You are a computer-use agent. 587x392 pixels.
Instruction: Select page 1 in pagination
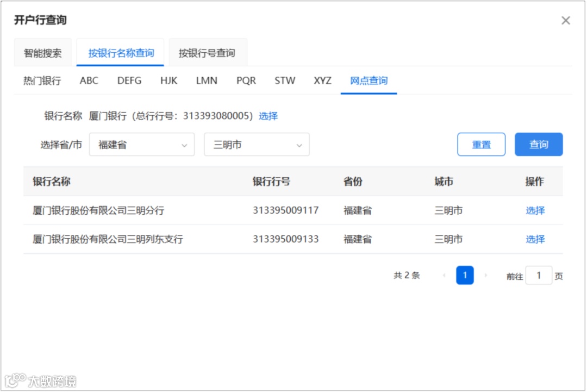[x=465, y=276]
